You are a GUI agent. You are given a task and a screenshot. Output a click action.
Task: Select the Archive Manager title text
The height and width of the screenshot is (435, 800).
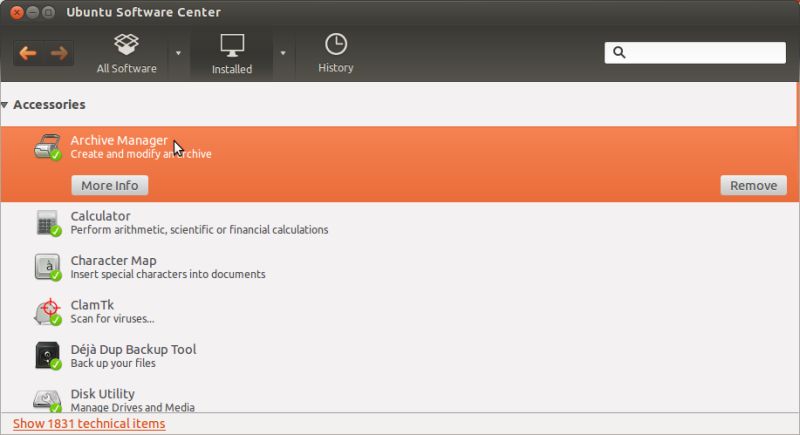click(119, 140)
